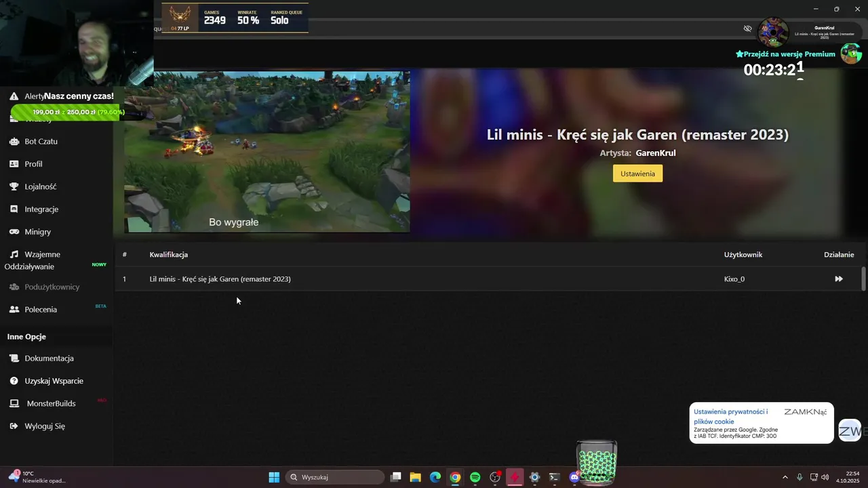Click the Alerty warning triangle icon
Image resolution: width=868 pixels, height=488 pixels.
tap(15, 96)
